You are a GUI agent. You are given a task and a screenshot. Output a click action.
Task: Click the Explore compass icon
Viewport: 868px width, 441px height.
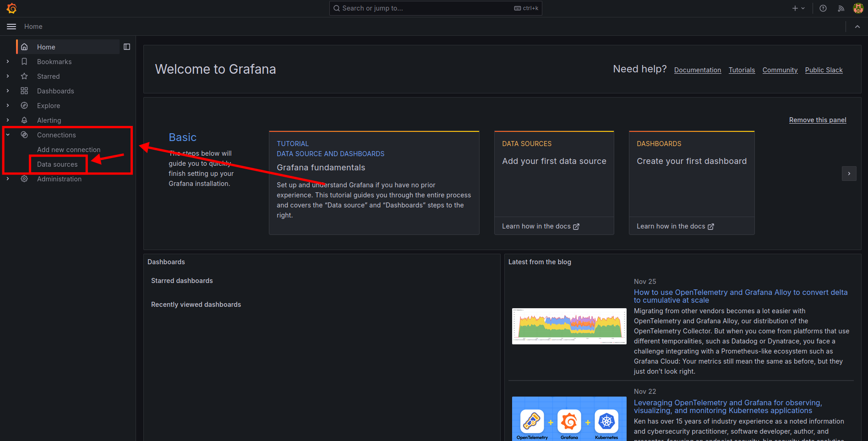coord(24,105)
